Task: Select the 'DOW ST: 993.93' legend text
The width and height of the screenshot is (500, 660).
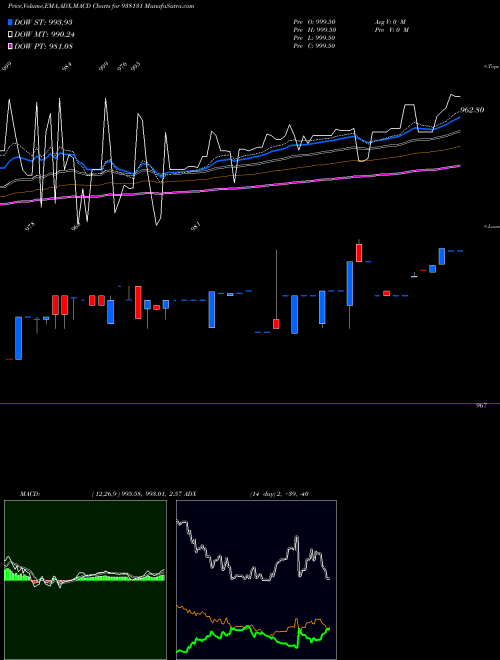Action: tap(44, 22)
